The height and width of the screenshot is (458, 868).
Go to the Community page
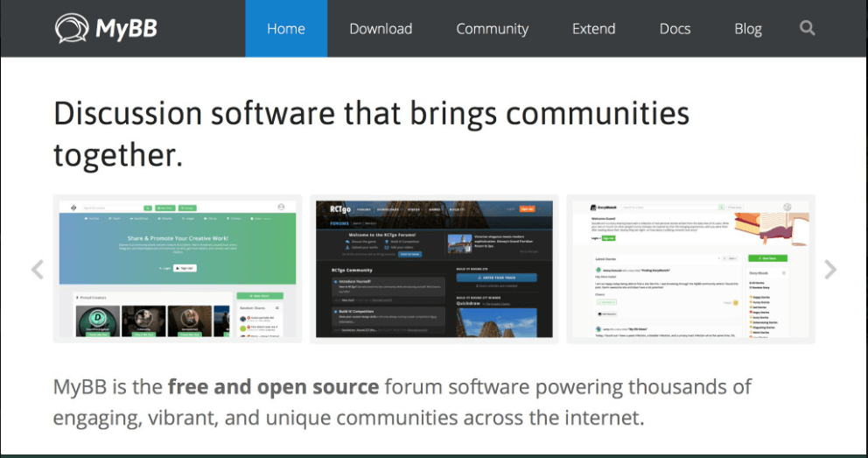pos(492,29)
